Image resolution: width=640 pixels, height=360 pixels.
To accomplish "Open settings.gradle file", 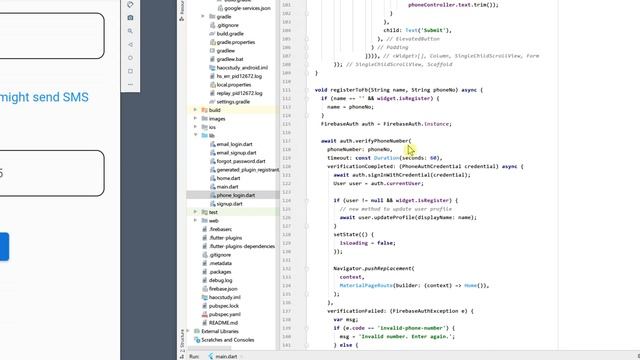I will [x=230, y=102].
